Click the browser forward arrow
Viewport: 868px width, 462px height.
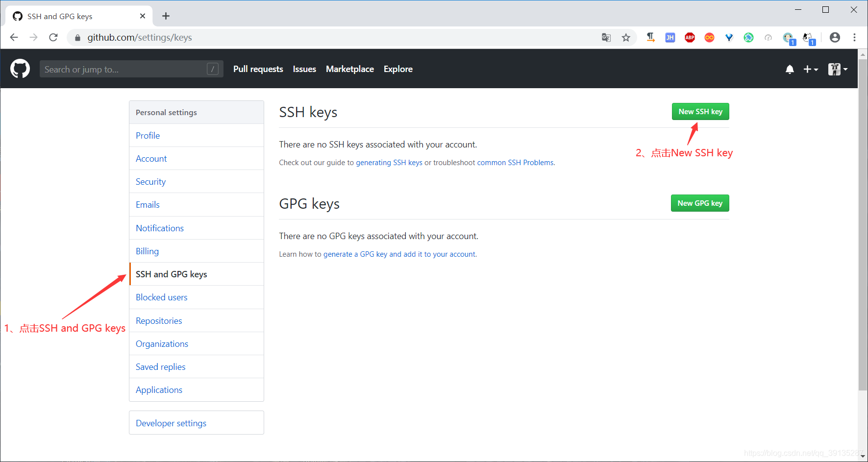tap(33, 37)
